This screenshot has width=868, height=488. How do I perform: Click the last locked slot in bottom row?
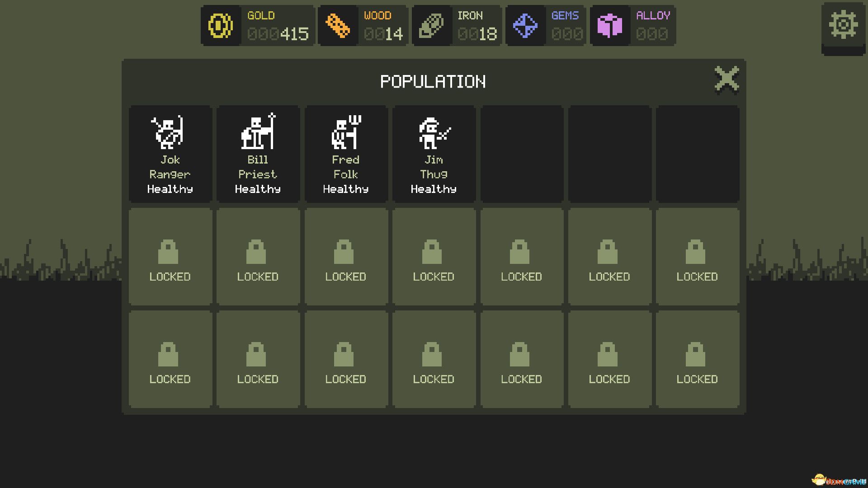[x=698, y=359]
